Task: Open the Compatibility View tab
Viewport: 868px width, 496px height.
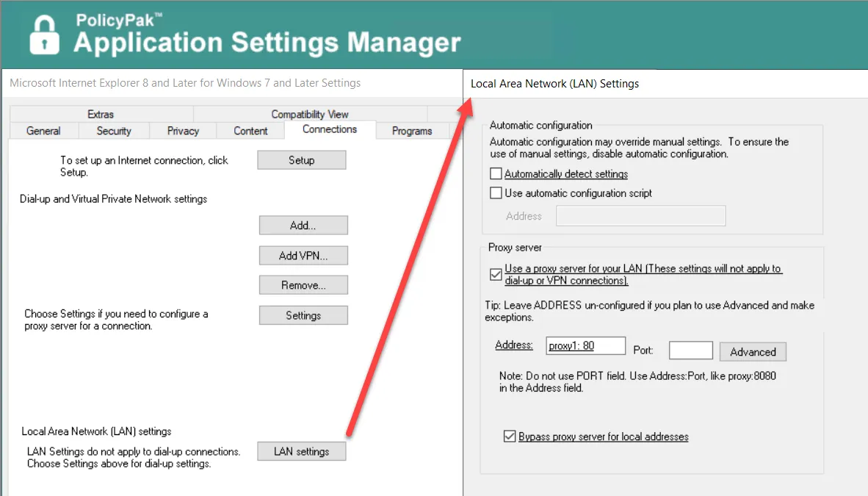Action: [x=310, y=114]
